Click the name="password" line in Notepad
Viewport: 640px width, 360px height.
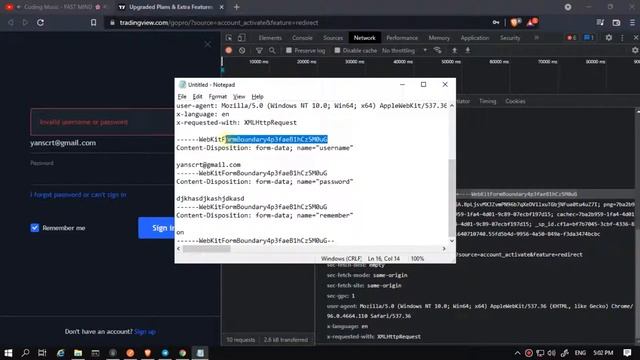point(264,182)
